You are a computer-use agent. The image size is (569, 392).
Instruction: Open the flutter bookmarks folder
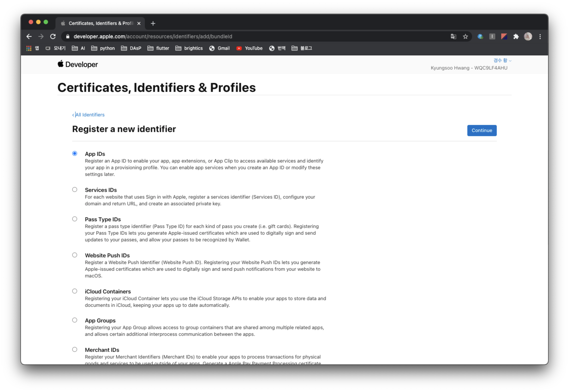tap(158, 48)
